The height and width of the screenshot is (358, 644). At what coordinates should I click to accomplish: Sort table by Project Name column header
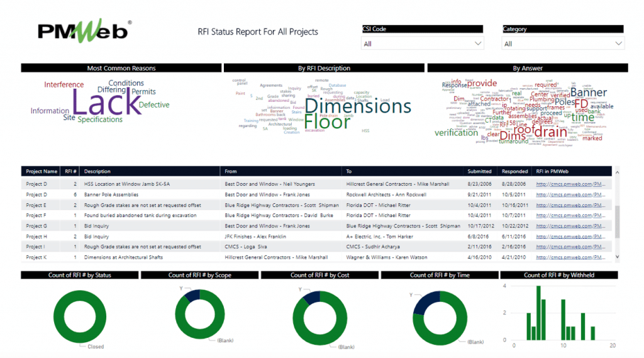tap(41, 171)
